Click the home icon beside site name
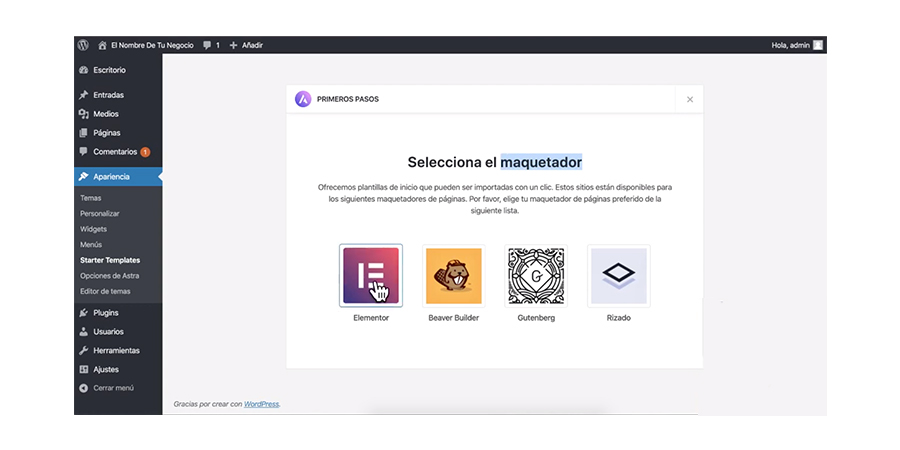Screen dimensions: 900x450 coord(102,45)
